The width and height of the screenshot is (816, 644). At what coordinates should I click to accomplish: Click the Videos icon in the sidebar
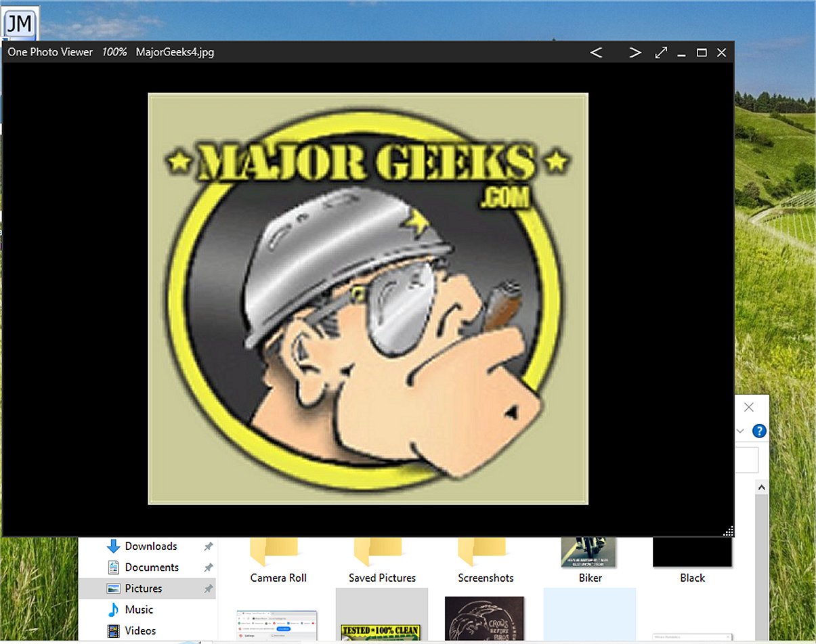point(112,630)
